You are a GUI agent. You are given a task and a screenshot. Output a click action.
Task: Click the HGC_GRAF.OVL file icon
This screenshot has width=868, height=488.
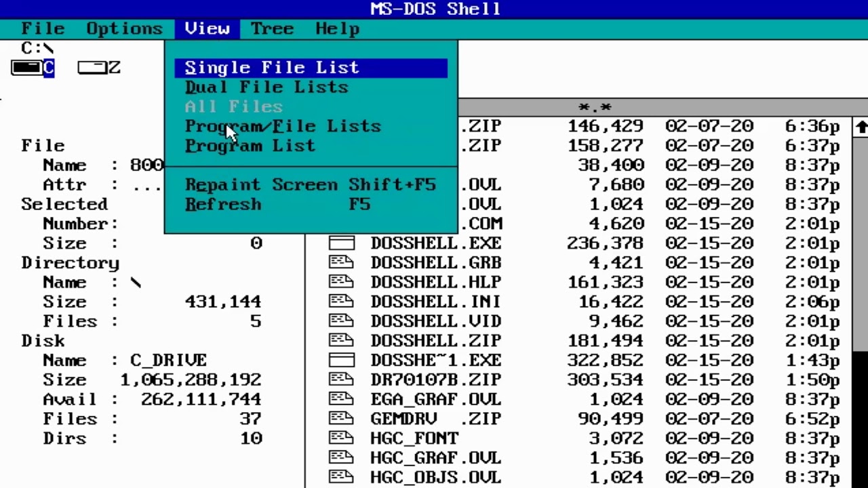(342, 459)
